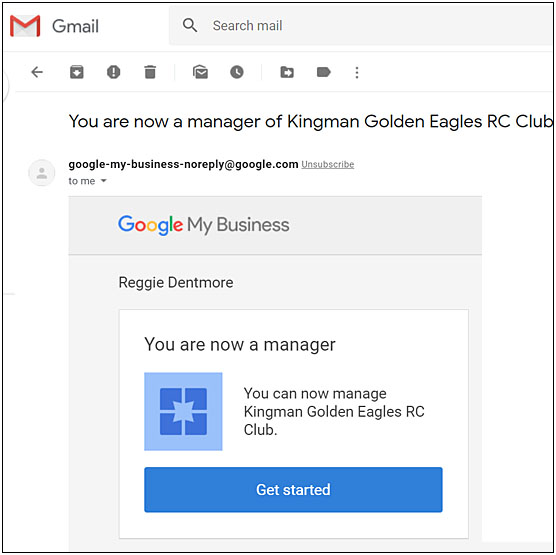Click the sender's profile avatar
Image resolution: width=556 pixels, height=555 pixels.
42,173
